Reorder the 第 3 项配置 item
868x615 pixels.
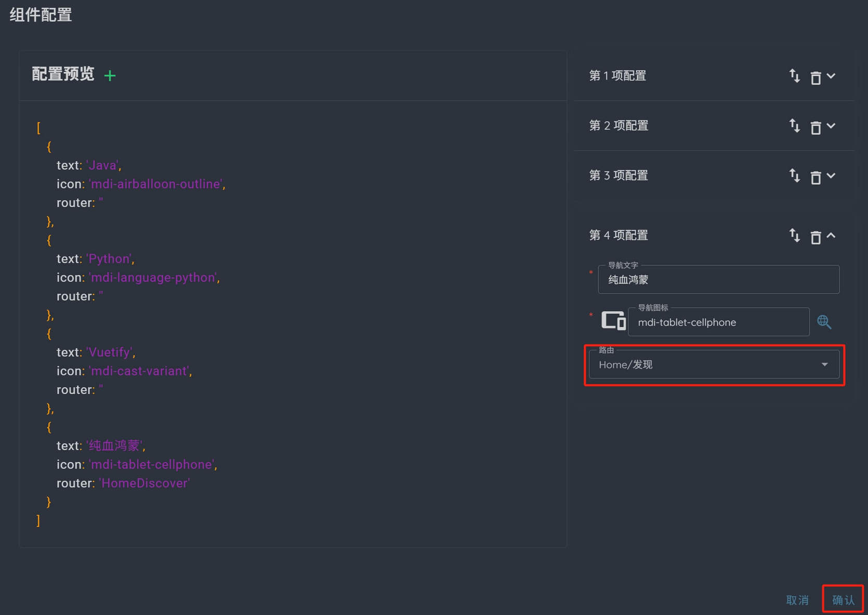point(795,176)
